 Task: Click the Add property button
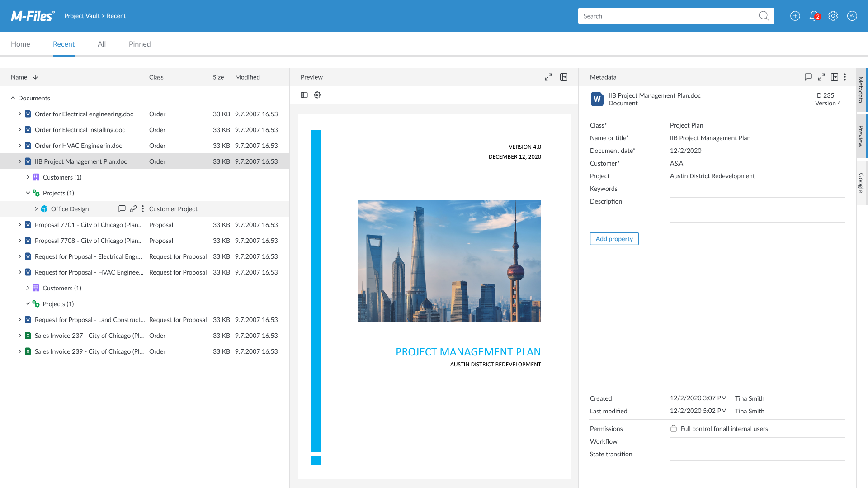click(614, 239)
